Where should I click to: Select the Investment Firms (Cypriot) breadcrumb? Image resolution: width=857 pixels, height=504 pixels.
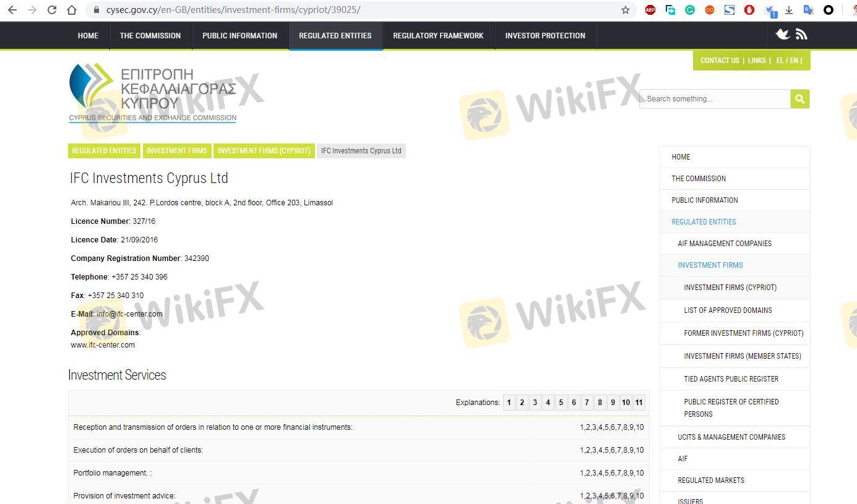click(264, 151)
